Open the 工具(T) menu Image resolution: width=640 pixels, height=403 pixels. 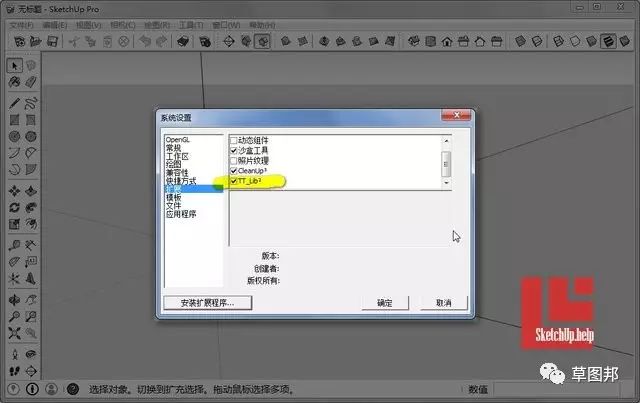coord(191,25)
